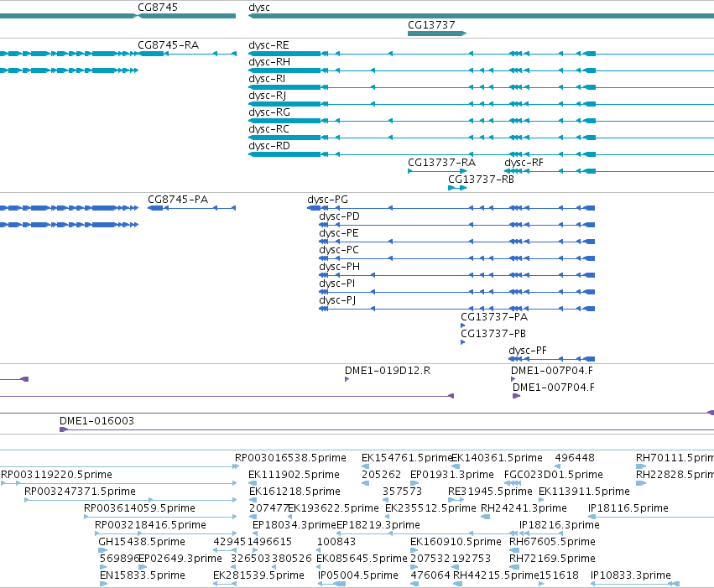Screen dimensions: 714x588
Task: Click EST EK154761.5prime
Action: click(407, 458)
